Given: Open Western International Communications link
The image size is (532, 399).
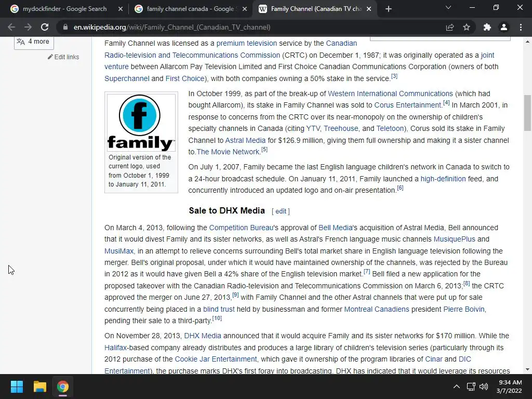Looking at the screenshot, I should [390, 94].
